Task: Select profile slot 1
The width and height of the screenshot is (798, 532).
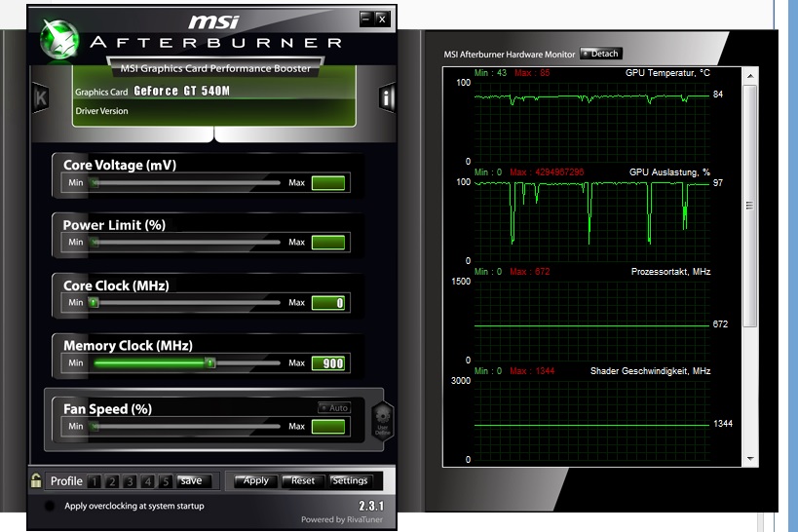Action: [x=95, y=481]
